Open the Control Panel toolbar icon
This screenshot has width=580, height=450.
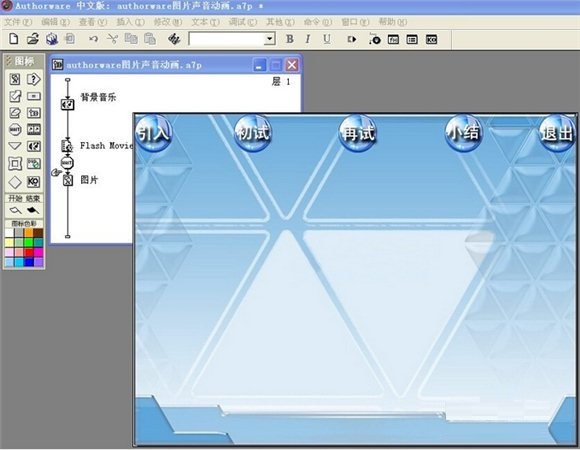click(374, 39)
